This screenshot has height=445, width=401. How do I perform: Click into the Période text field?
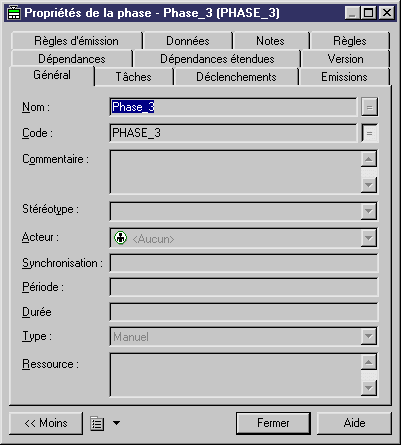coord(244,287)
